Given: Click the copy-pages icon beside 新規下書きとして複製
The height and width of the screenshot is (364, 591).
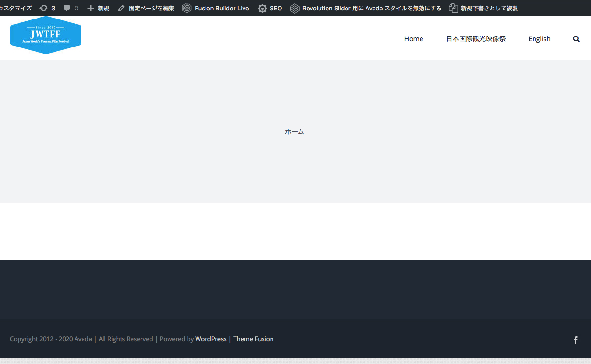Looking at the screenshot, I should (x=452, y=8).
